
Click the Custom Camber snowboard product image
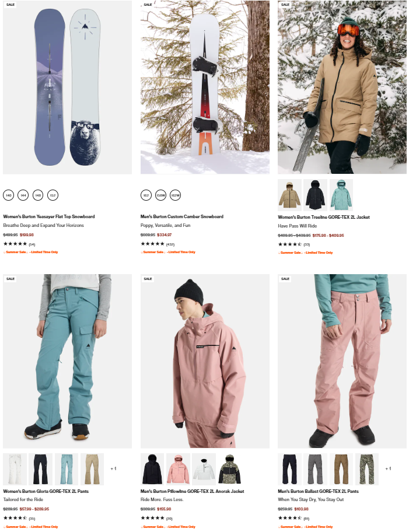click(x=205, y=87)
